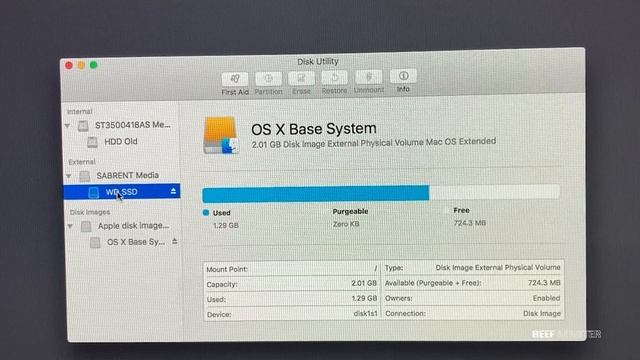Click the Internal sidebar section header
640x360 pixels.
coord(80,111)
